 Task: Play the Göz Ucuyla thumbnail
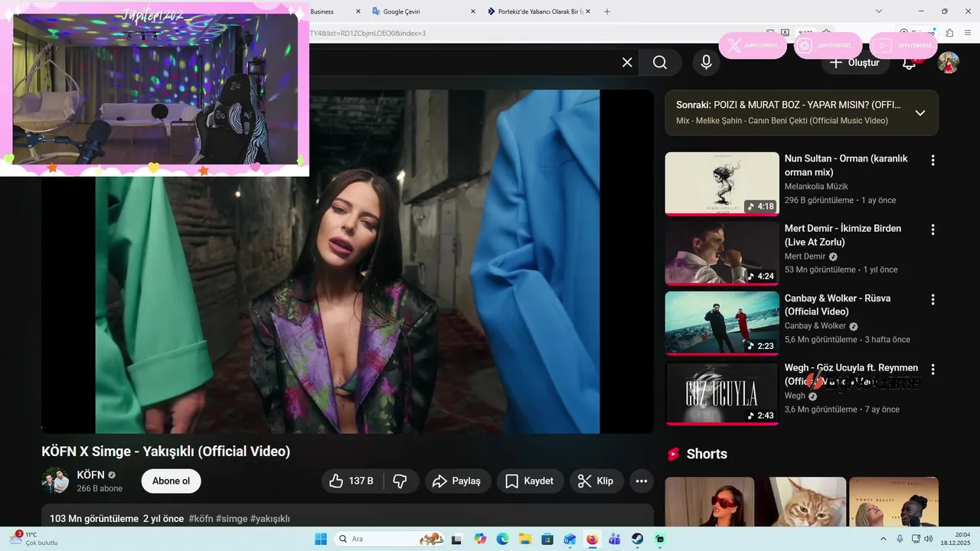722,393
